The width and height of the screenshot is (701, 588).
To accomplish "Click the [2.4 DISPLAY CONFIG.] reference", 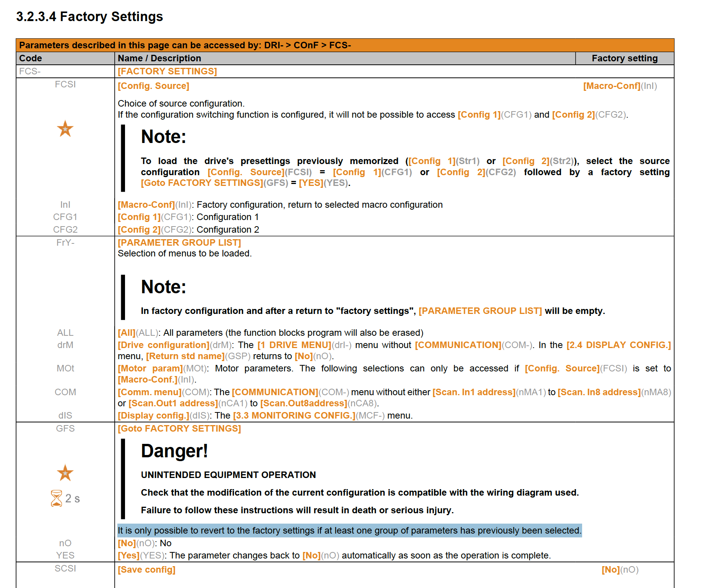I will click(x=619, y=345).
